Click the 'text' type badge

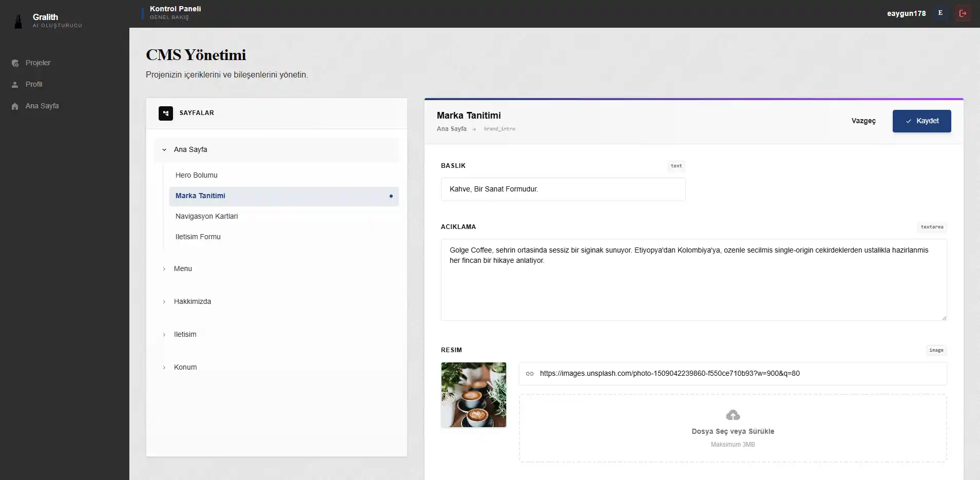tap(677, 166)
